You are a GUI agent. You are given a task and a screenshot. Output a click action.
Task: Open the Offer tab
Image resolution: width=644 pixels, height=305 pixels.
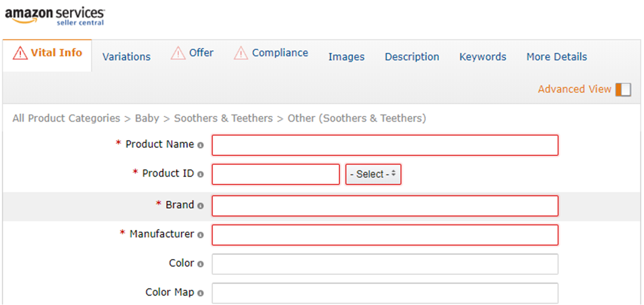pos(201,53)
